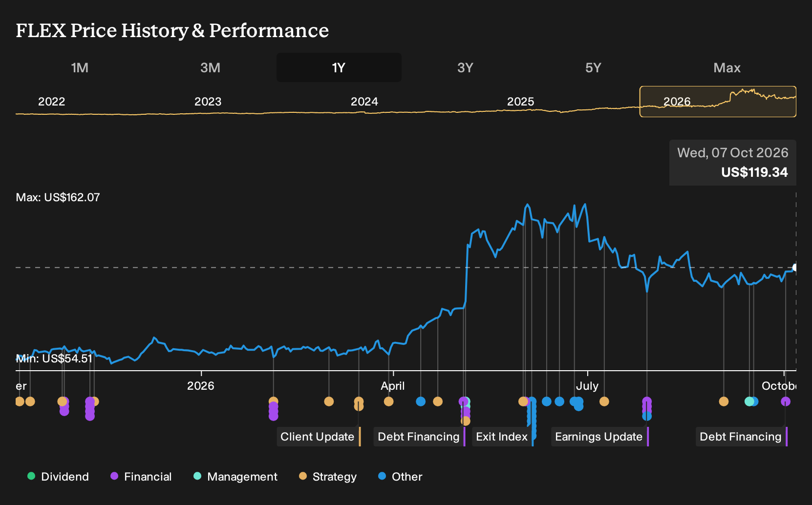
Task: Select the Max time range
Action: (x=727, y=67)
